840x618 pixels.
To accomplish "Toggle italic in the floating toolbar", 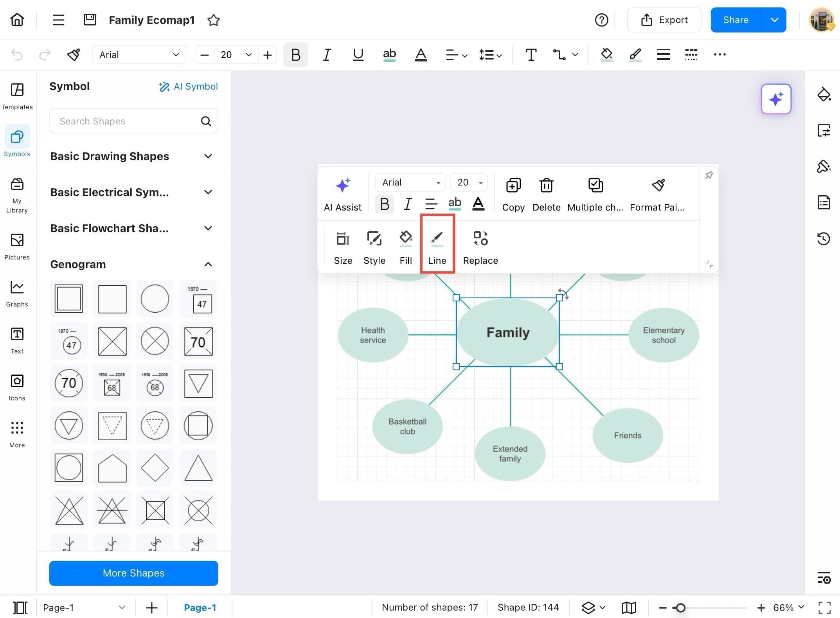I will coord(408,204).
